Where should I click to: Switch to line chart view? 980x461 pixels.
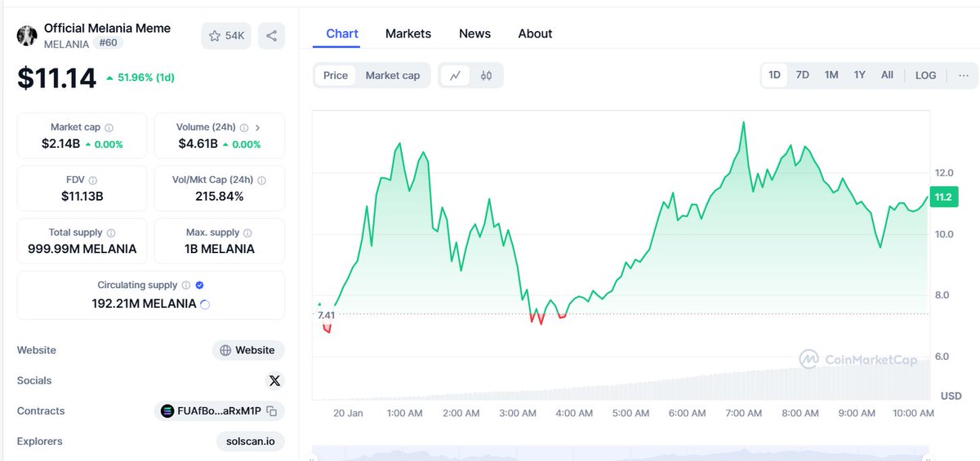456,75
